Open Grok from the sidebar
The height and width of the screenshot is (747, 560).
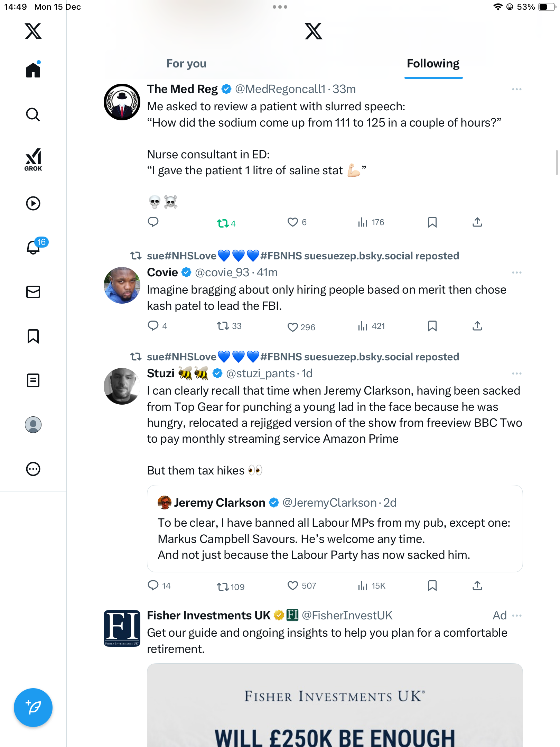[33, 159]
